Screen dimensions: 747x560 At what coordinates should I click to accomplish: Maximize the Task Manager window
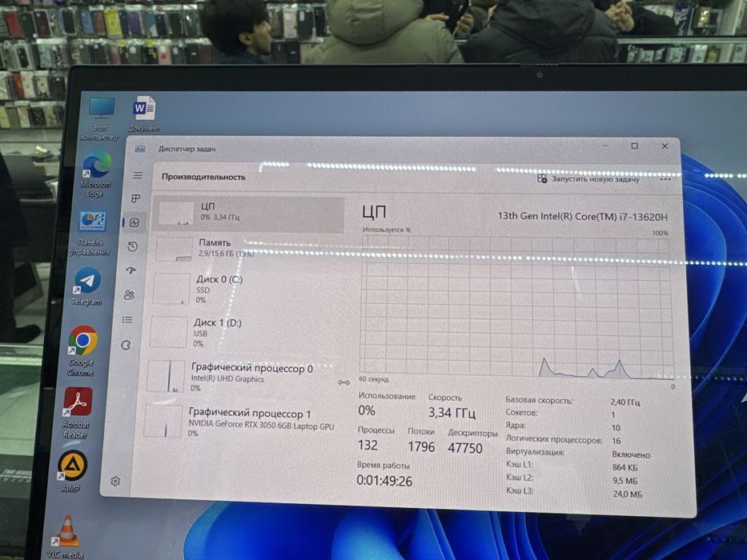tap(635, 146)
